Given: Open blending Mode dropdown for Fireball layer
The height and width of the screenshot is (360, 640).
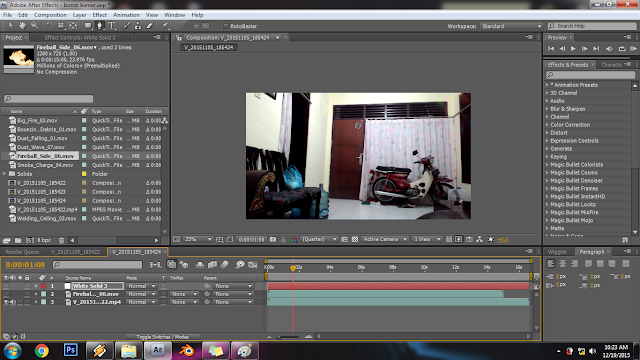Looking at the screenshot, I should (x=141, y=294).
